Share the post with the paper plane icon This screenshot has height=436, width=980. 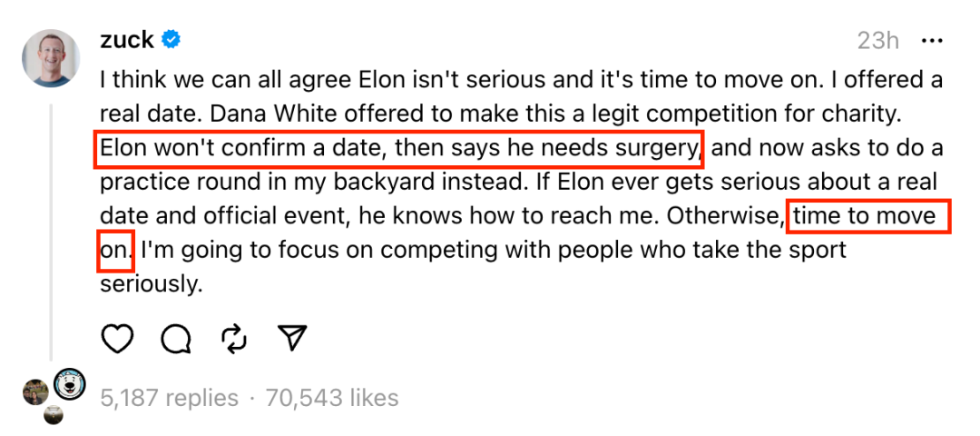pos(291,338)
